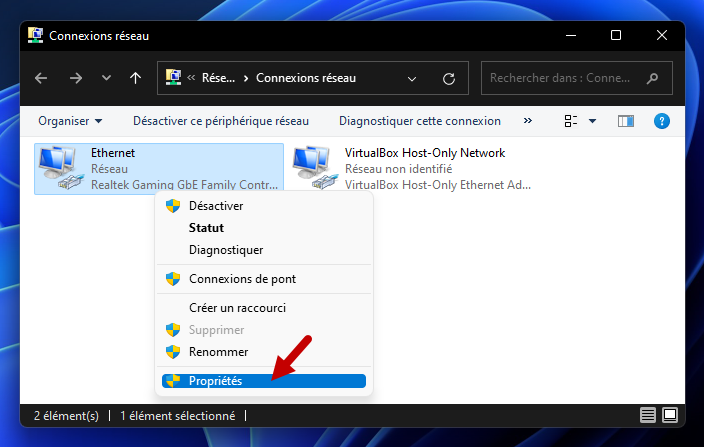Click 'Réseau non identifié' status text
This screenshot has width=704, height=447.
pos(398,169)
